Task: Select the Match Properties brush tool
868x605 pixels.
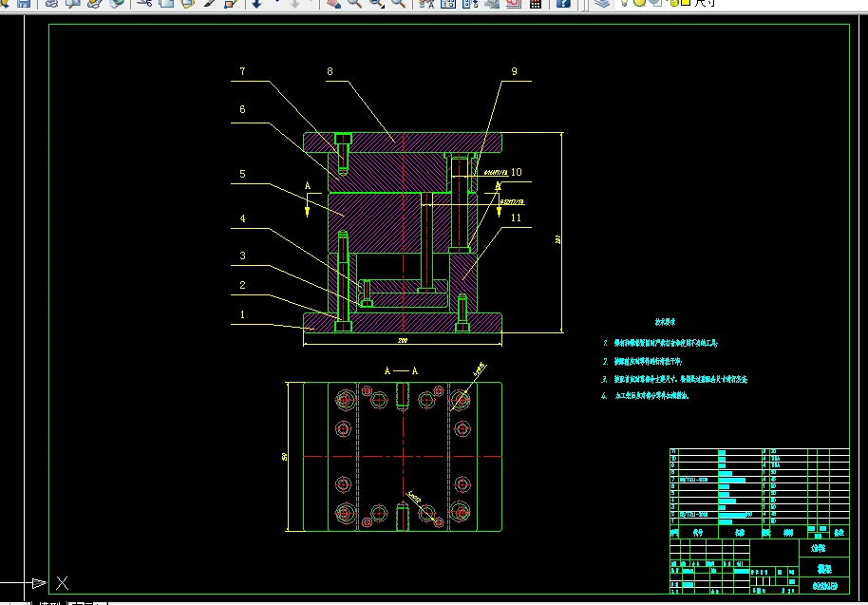Action: click(209, 3)
